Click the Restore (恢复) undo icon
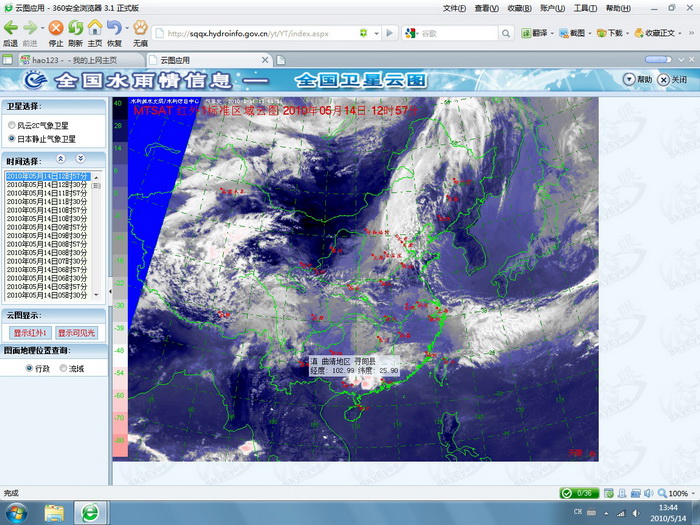700x525 pixels. click(115, 28)
